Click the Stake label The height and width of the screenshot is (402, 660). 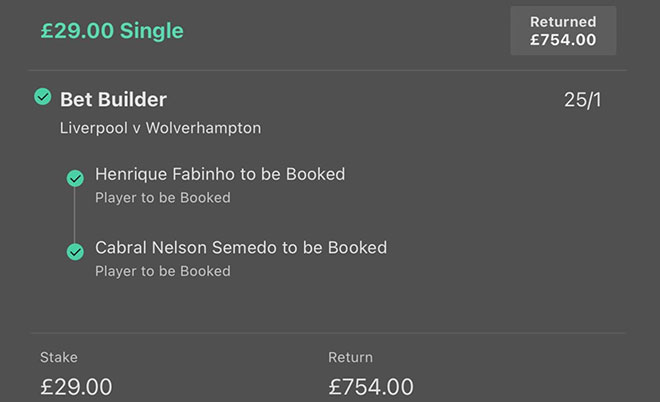tap(59, 357)
